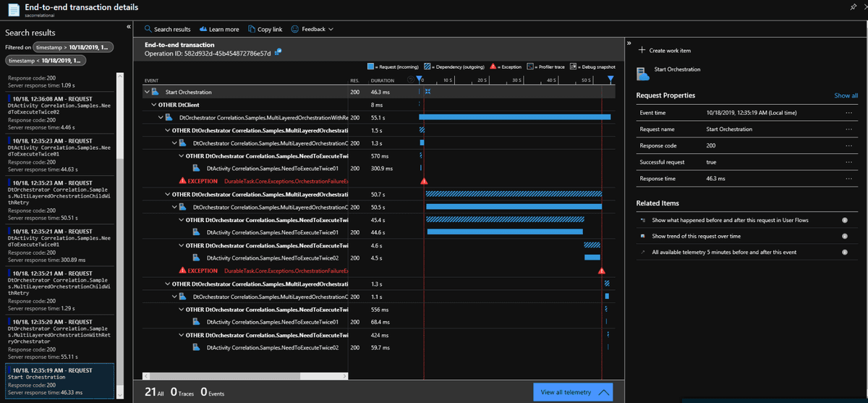
Task: Click the right timeline range handle
Action: (610, 79)
